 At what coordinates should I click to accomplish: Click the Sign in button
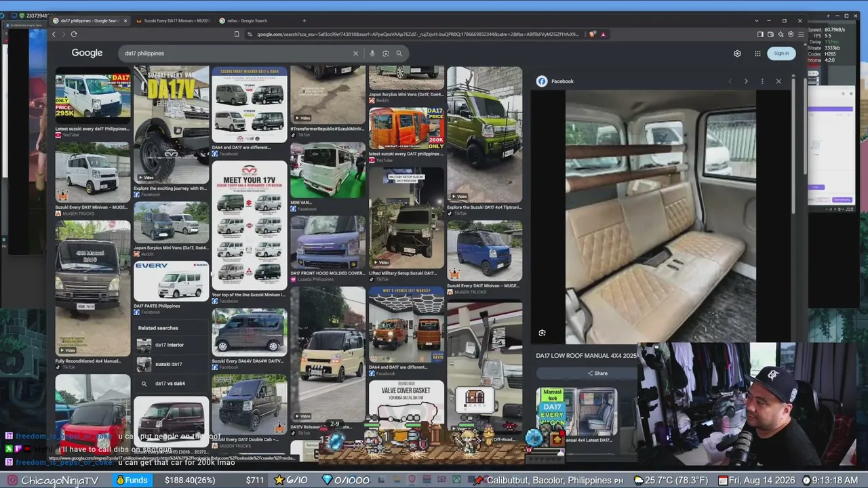(x=781, y=54)
